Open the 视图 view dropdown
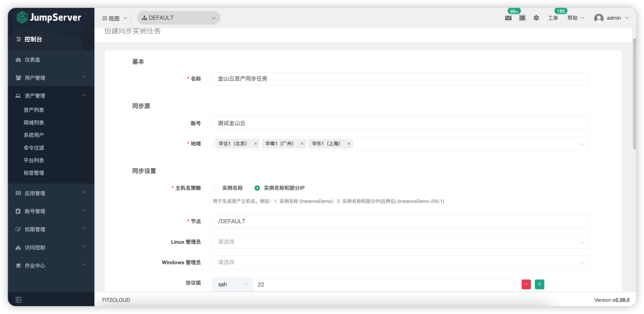The width and height of the screenshot is (644, 314). coord(114,18)
